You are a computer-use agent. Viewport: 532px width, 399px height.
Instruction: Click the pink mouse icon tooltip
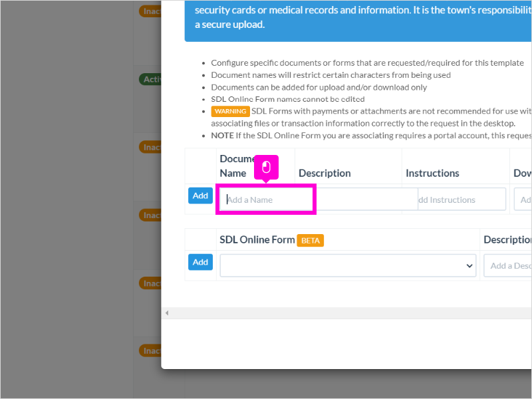(267, 168)
